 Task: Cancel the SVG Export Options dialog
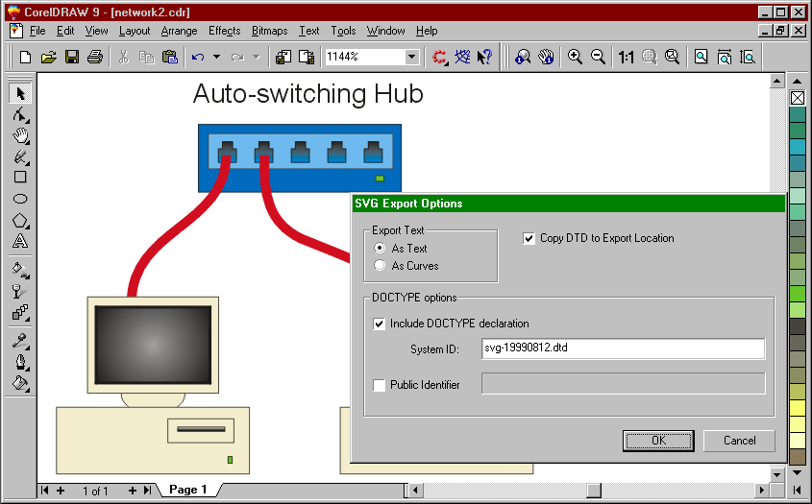(x=739, y=441)
